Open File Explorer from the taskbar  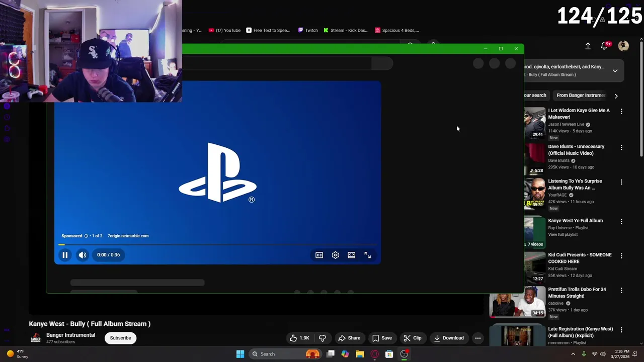pos(360,354)
